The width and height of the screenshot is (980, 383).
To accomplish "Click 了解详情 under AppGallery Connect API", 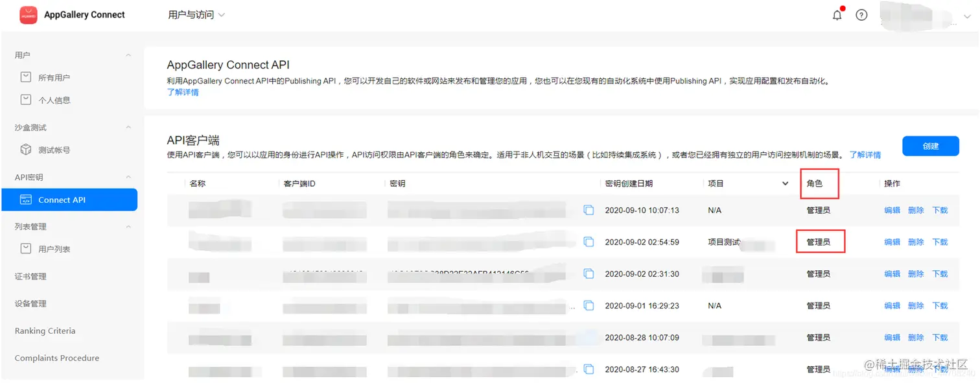I will pyautogui.click(x=183, y=93).
